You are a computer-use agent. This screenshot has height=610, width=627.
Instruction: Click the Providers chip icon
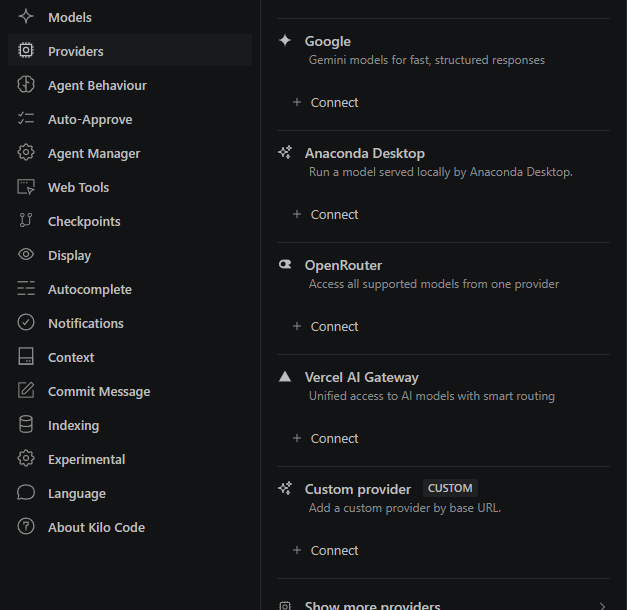26,50
